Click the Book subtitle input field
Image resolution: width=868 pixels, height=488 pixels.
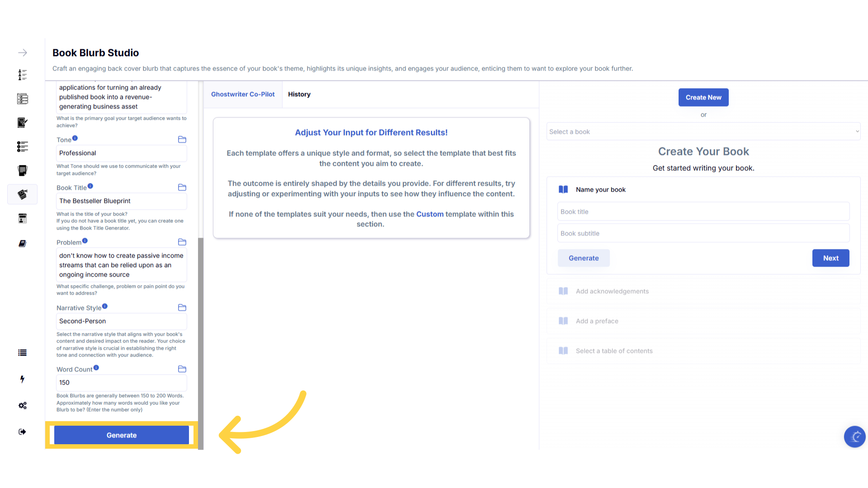tap(703, 234)
